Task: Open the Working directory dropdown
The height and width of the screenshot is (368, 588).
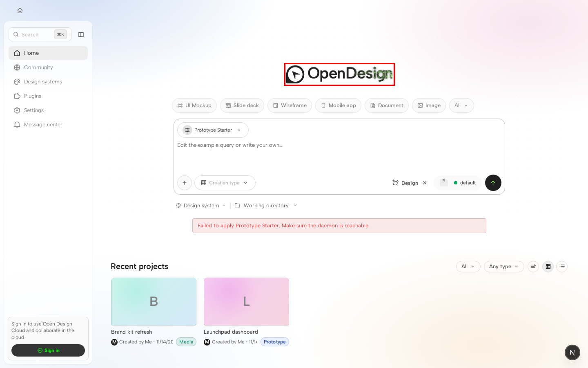Action: point(266,206)
